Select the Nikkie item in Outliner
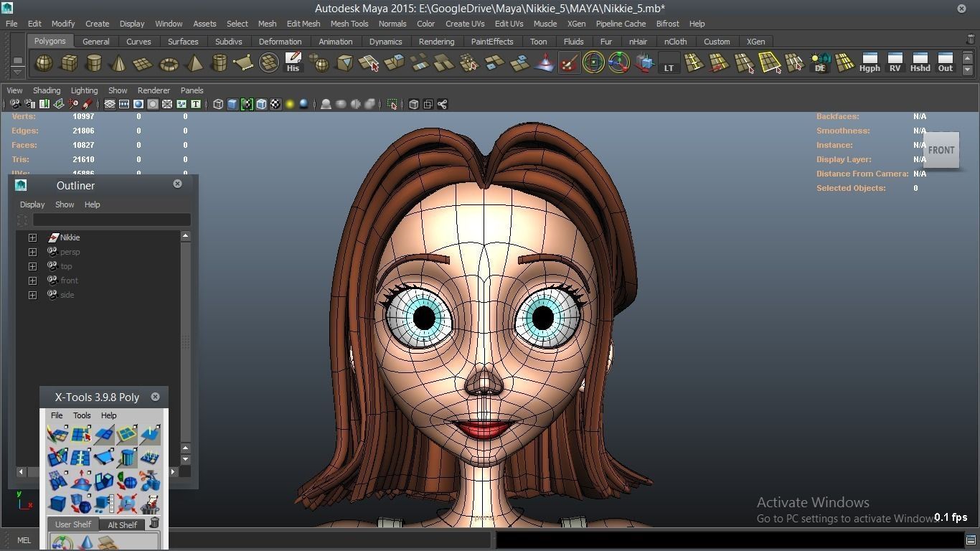The width and height of the screenshot is (980, 551). 70,237
